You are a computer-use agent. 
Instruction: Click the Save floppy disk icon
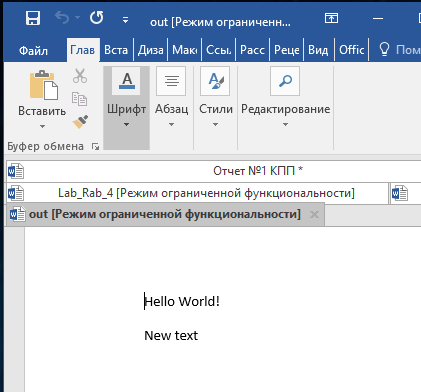coord(33,18)
